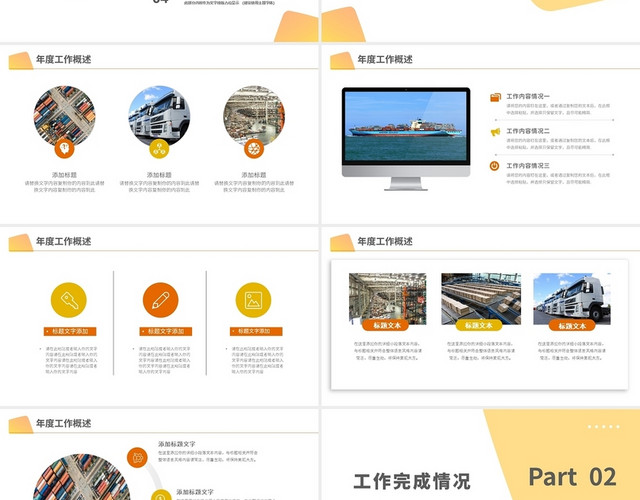Select 添加标题 under the container circle photo
This screenshot has width=640, height=500.
64,175
